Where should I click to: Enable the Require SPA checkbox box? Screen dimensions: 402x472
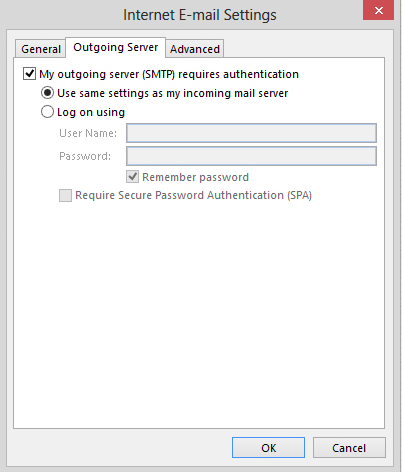[x=65, y=195]
